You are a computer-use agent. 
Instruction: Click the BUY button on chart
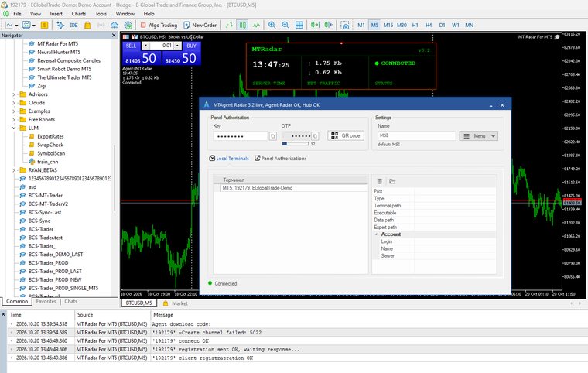191,46
